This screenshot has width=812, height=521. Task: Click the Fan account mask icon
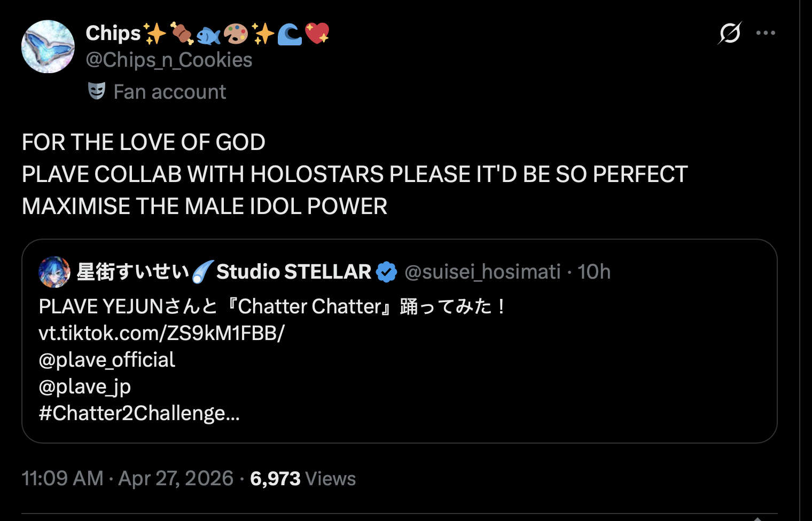pos(97,91)
